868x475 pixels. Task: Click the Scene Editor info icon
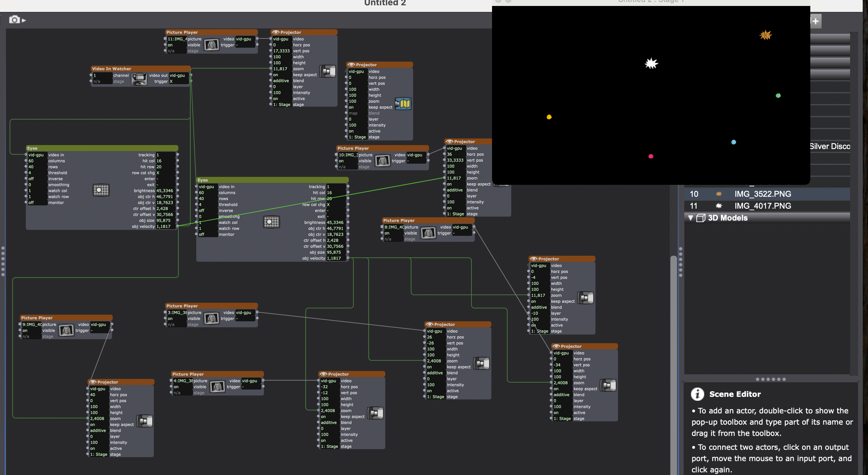click(697, 394)
